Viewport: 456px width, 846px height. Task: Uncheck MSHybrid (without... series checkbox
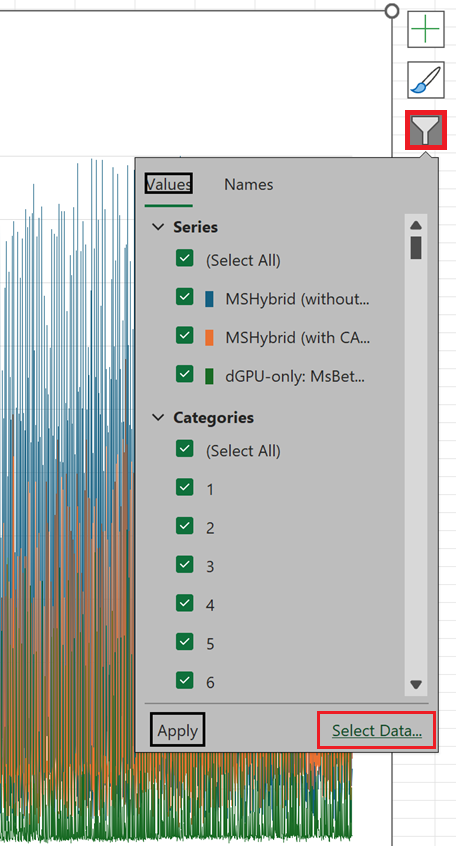point(185,297)
